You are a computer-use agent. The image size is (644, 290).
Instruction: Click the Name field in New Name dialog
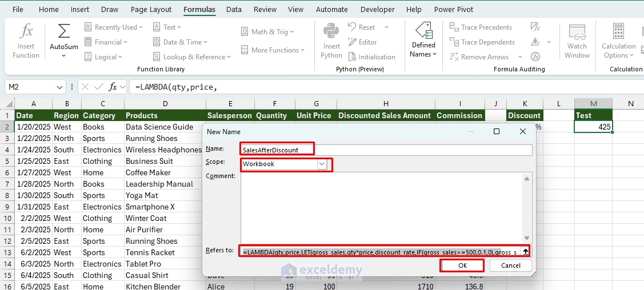coord(386,150)
